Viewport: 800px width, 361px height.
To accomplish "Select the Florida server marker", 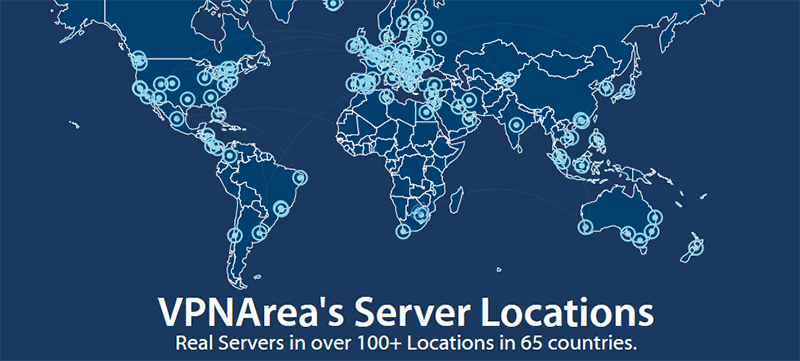I will pyautogui.click(x=218, y=114).
